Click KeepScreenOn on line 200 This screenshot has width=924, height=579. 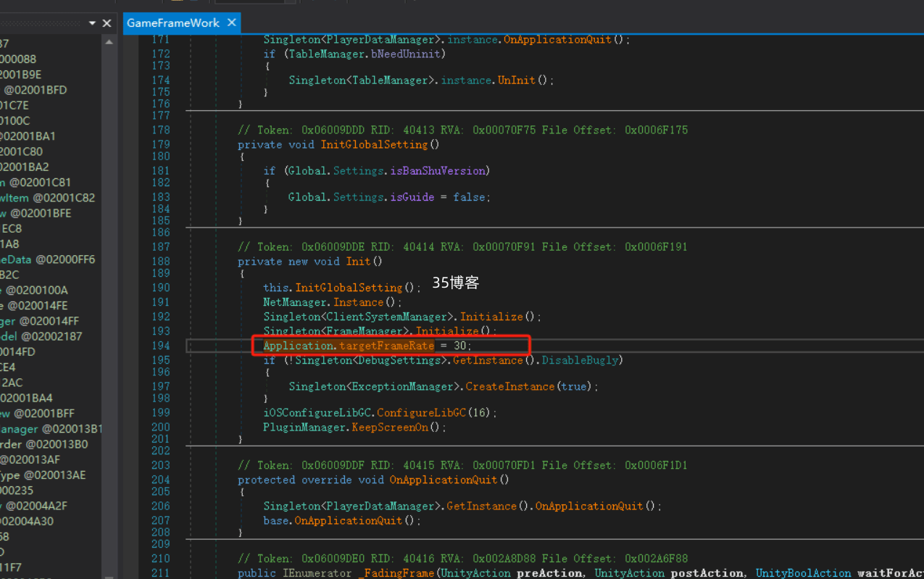tap(390, 428)
